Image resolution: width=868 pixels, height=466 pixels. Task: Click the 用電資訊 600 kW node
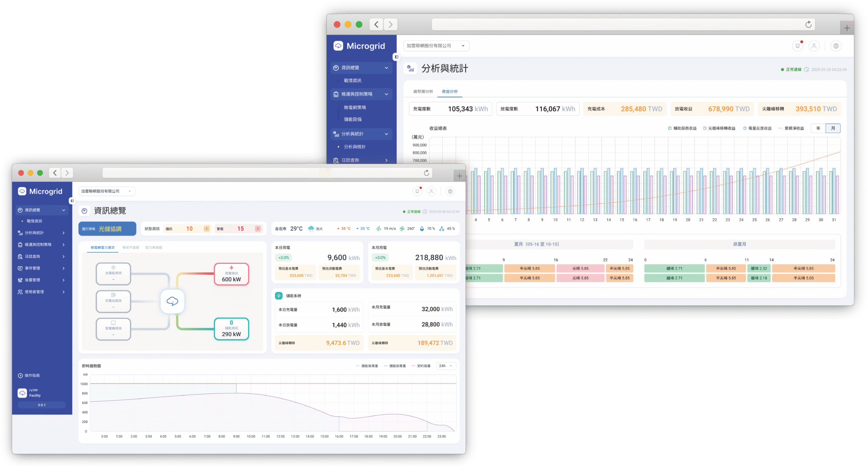point(232,274)
